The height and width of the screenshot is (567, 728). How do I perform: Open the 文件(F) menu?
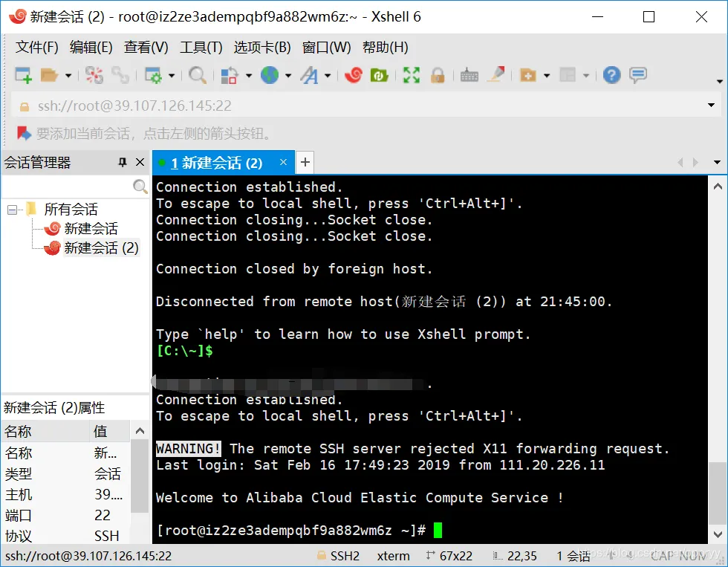tap(36, 48)
